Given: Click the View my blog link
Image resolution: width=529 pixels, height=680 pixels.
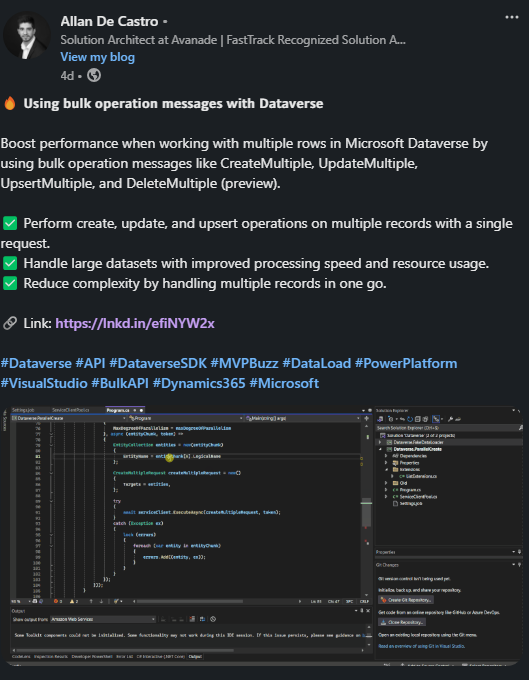Looking at the screenshot, I should point(98,57).
